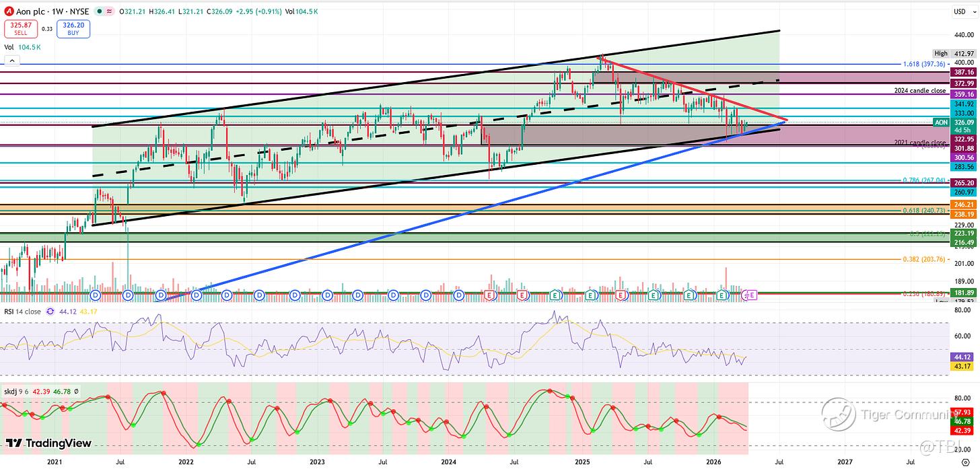Click the 0.618 (240.73) Fibonacci level label

point(925,211)
